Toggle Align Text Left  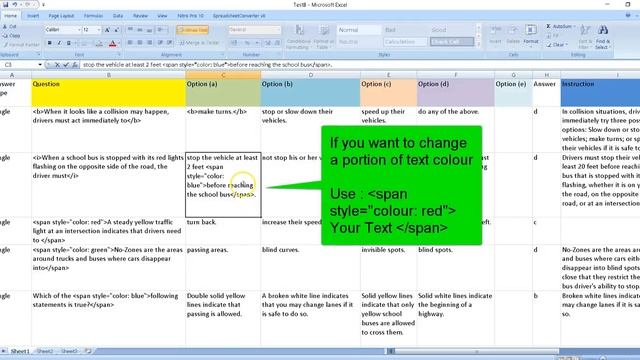coord(130,42)
